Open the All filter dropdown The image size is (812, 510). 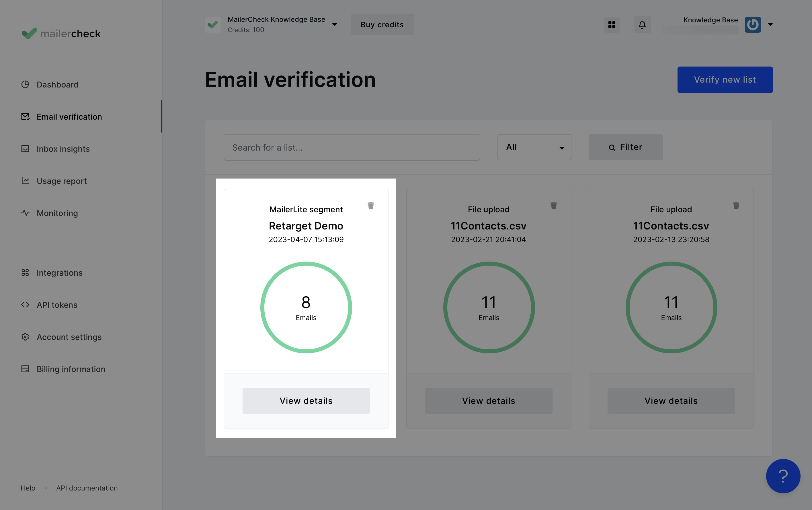[x=534, y=147]
